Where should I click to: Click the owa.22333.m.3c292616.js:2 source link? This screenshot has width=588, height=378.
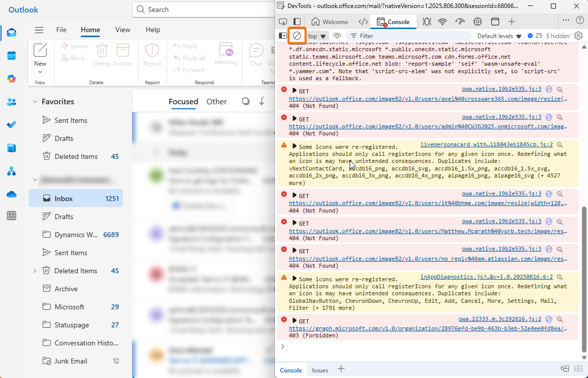click(x=500, y=319)
